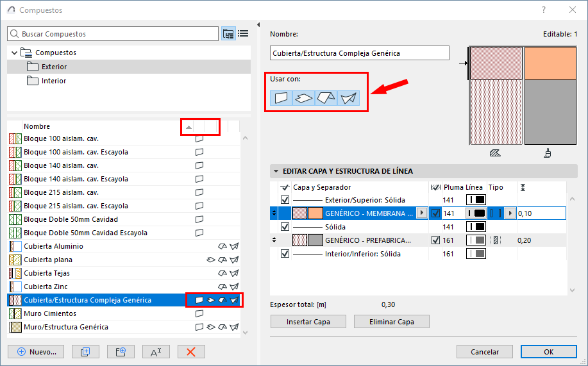This screenshot has width=588, height=366.
Task: Click the red delete composite button
Action: click(191, 352)
